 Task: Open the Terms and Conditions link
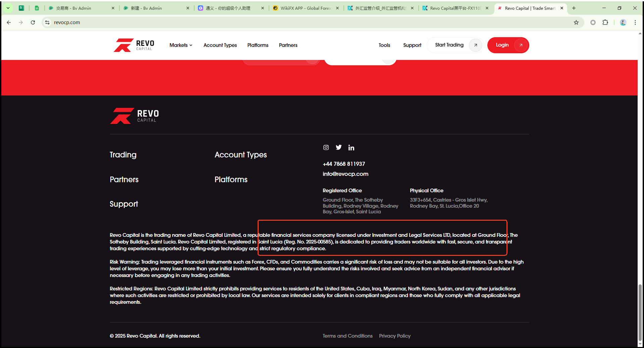347,336
